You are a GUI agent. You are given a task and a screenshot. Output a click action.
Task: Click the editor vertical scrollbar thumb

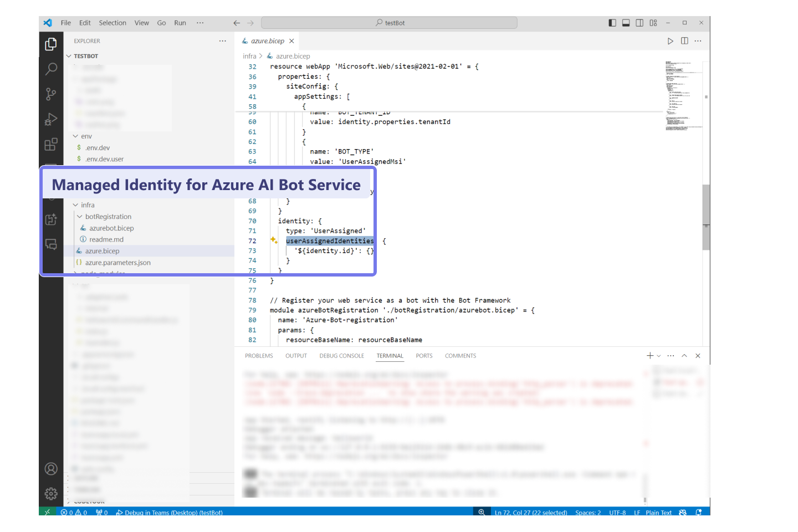coord(706,217)
